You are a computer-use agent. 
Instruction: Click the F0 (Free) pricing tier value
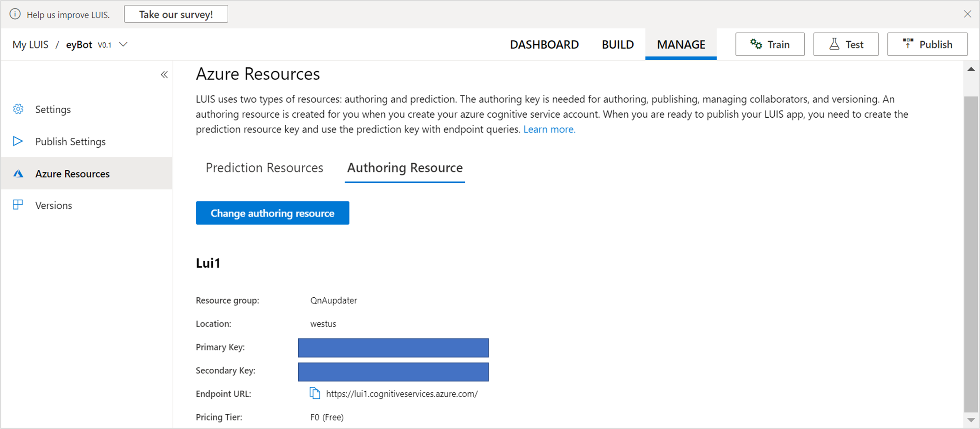(x=327, y=417)
